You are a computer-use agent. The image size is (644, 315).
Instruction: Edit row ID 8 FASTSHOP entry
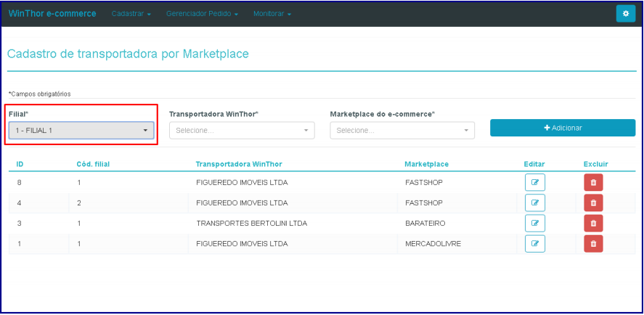pyautogui.click(x=535, y=182)
